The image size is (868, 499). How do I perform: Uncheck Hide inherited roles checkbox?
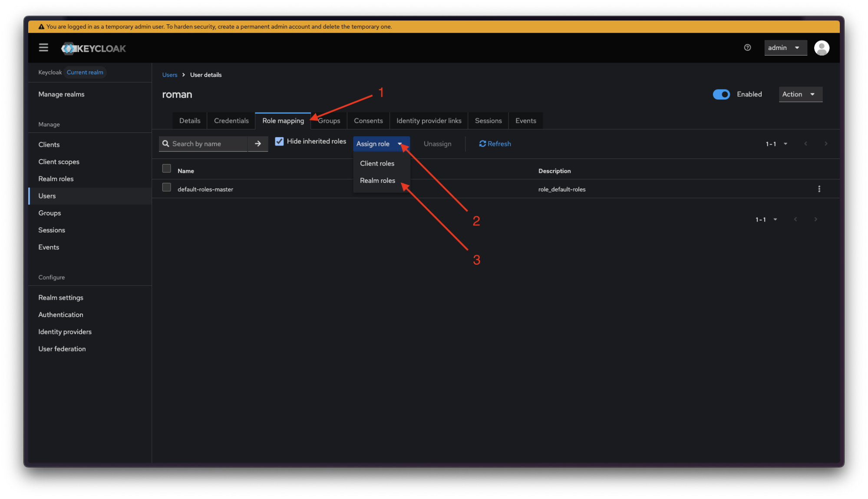click(279, 142)
